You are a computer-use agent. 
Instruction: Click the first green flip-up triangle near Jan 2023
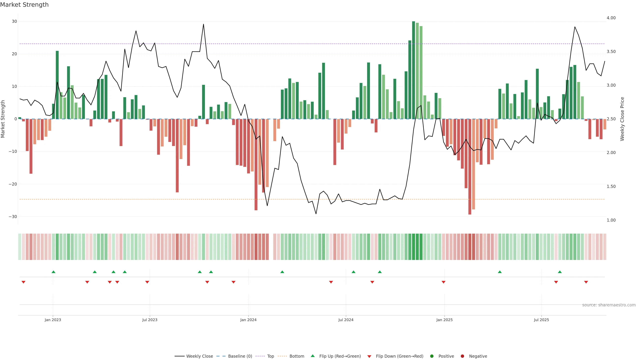click(53, 272)
